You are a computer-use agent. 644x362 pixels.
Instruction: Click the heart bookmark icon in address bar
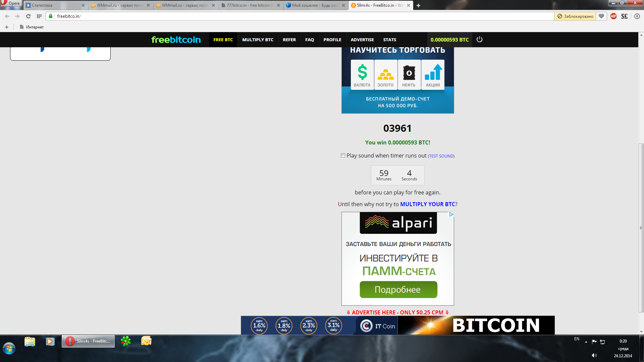[601, 16]
